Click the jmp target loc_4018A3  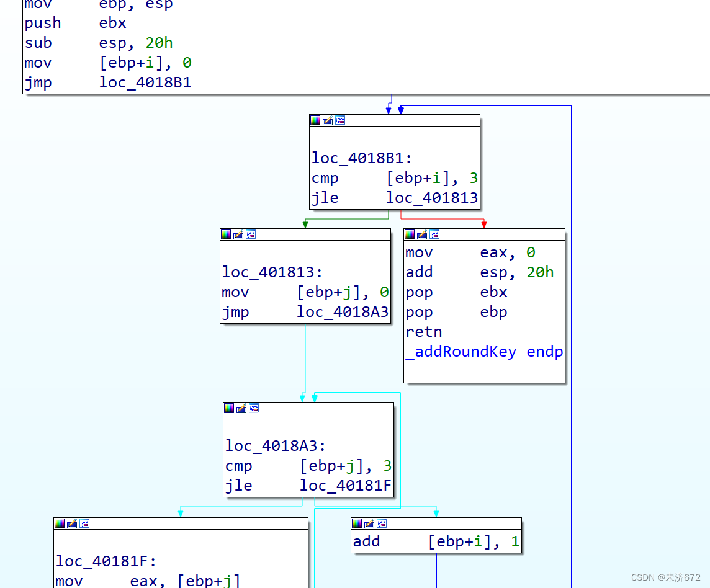(x=343, y=312)
